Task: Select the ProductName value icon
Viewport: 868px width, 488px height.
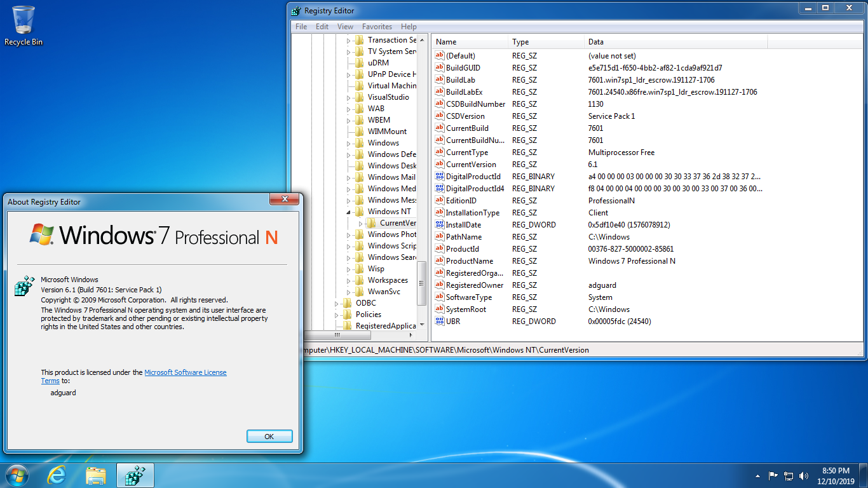Action: (439, 261)
